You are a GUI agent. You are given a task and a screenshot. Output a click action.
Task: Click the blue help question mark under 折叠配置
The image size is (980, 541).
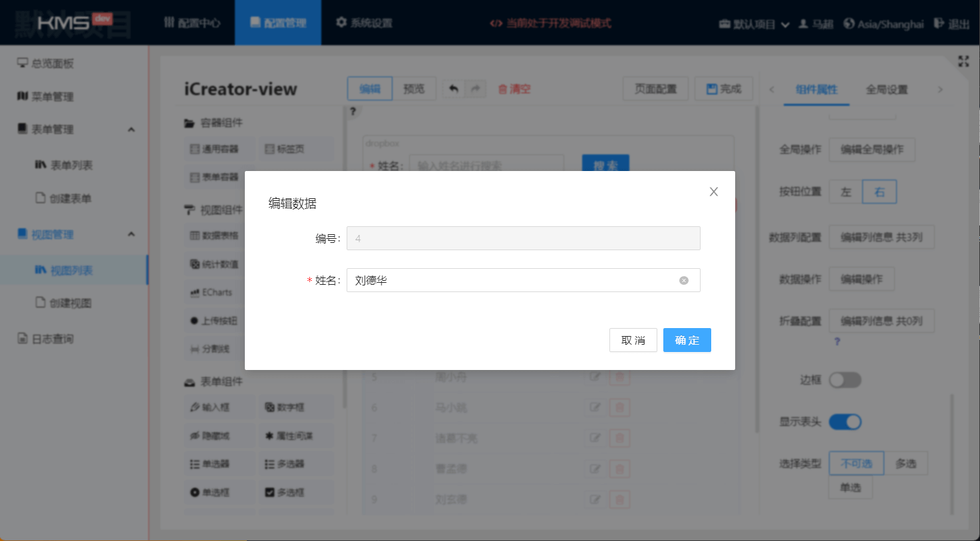[x=837, y=341]
